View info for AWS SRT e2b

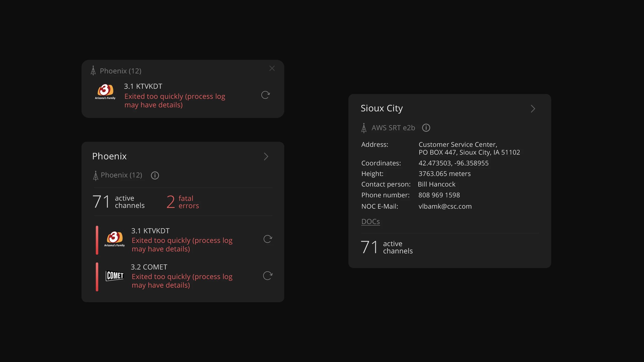[426, 128]
